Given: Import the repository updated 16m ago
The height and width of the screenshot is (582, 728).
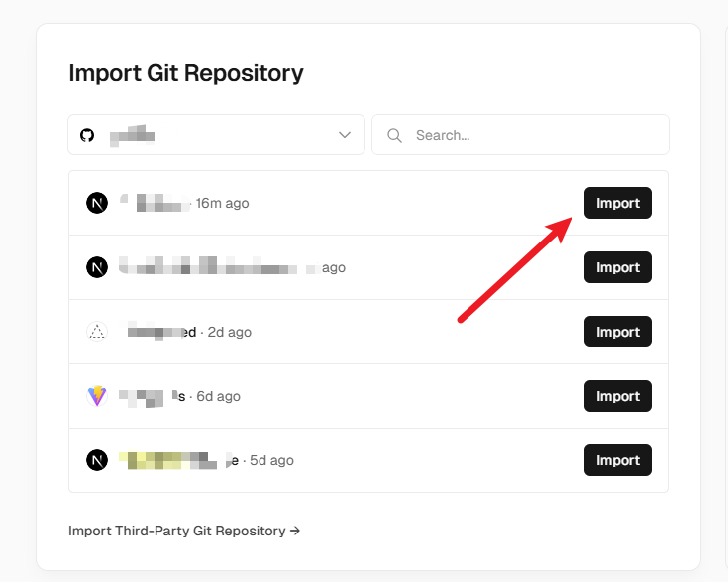Looking at the screenshot, I should pos(617,203).
